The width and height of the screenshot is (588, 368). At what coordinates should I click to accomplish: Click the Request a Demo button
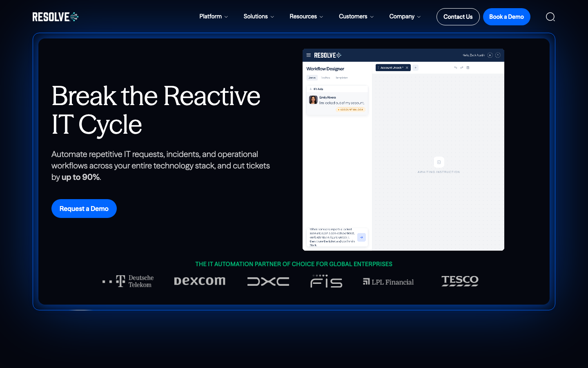point(84,209)
